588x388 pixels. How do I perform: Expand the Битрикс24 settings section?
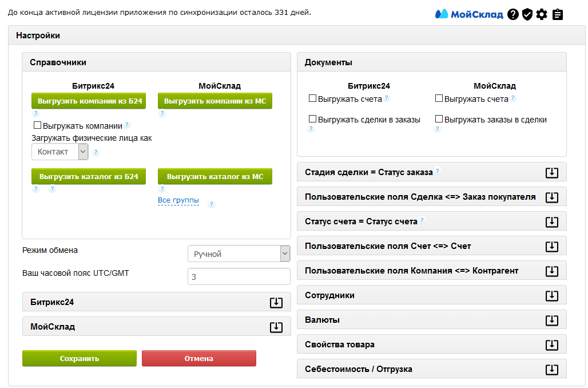[x=276, y=302]
